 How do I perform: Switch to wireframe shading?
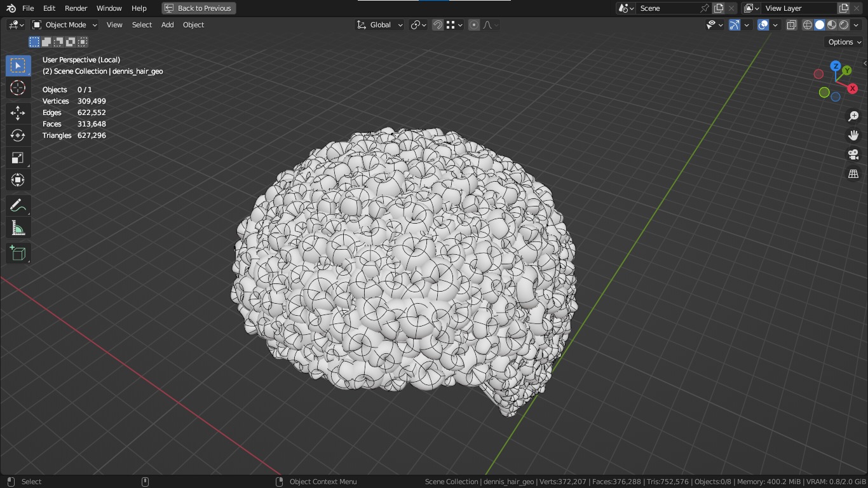pyautogui.click(x=808, y=25)
